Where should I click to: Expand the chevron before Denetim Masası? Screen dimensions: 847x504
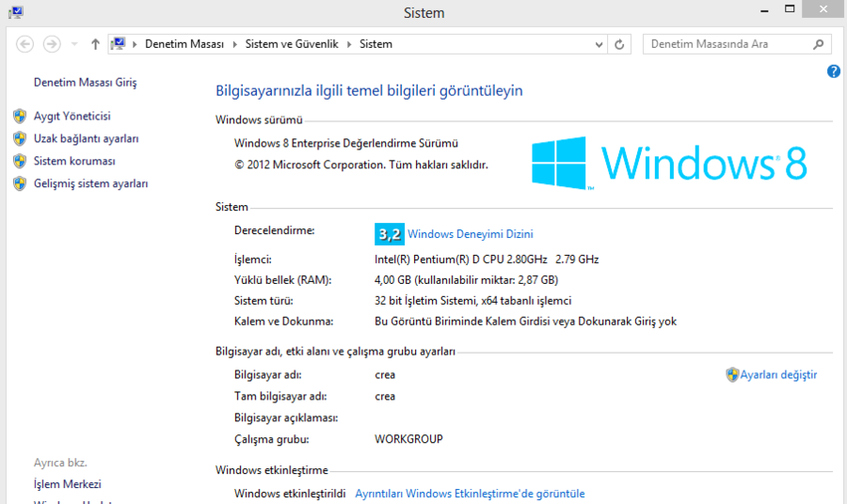[x=135, y=44]
